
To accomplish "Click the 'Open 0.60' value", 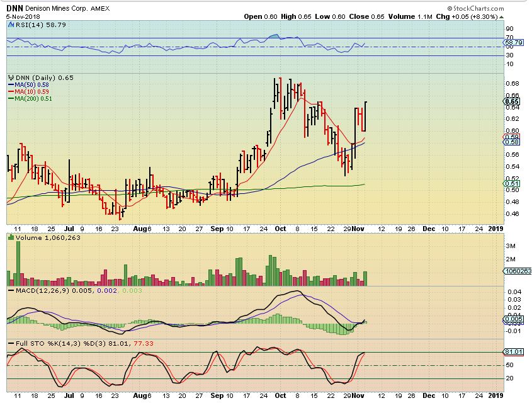I will point(261,16).
